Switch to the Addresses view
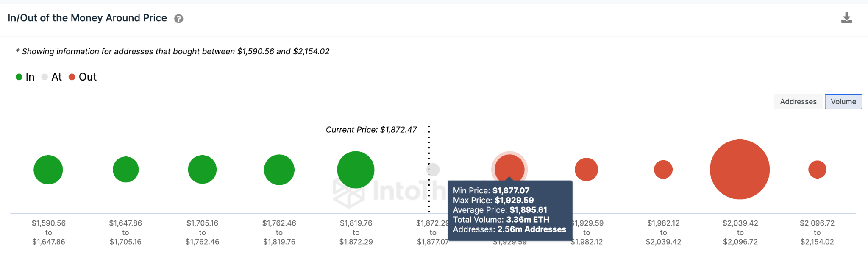Screen dimensions: 868x265 click(x=798, y=102)
